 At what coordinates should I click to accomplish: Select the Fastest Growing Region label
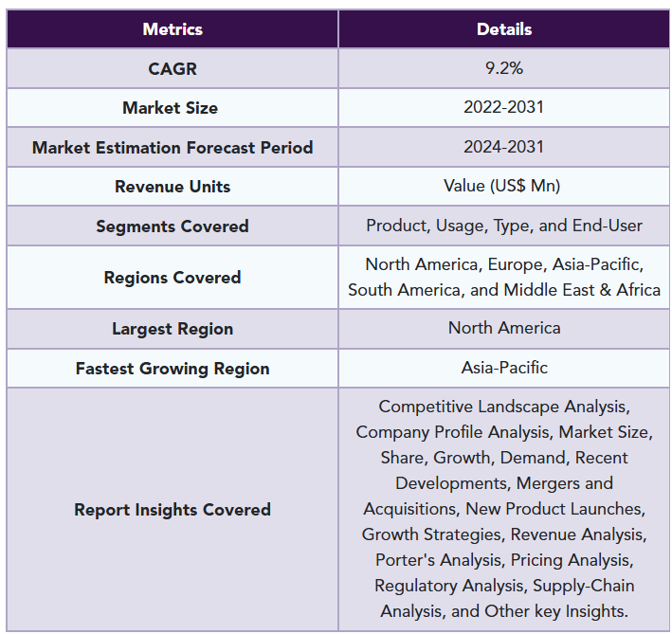173,369
